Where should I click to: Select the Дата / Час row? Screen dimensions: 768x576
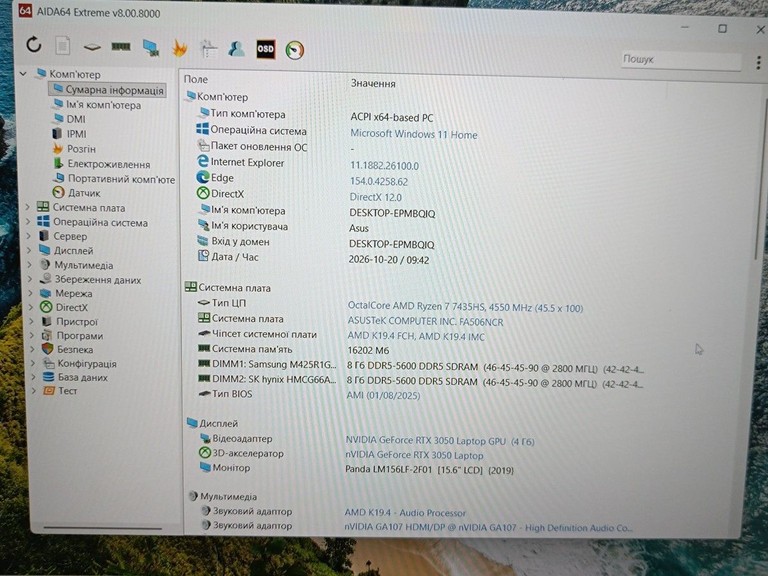pyautogui.click(x=313, y=258)
